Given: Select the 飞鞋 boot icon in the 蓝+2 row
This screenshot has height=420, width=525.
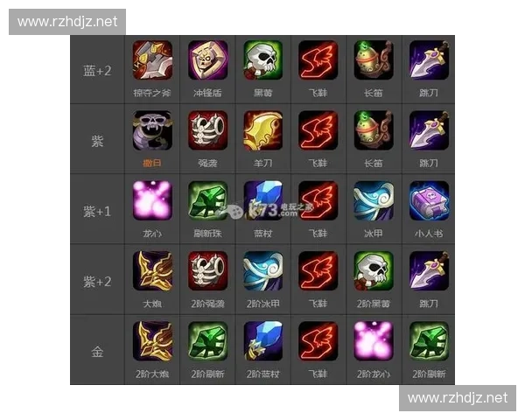Looking at the screenshot, I should tap(318, 60).
